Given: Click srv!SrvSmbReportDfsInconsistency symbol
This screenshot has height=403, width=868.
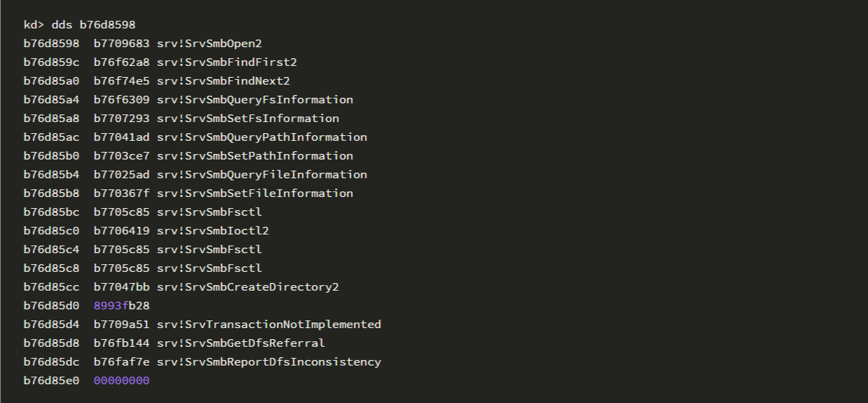Looking at the screenshot, I should 269,362.
